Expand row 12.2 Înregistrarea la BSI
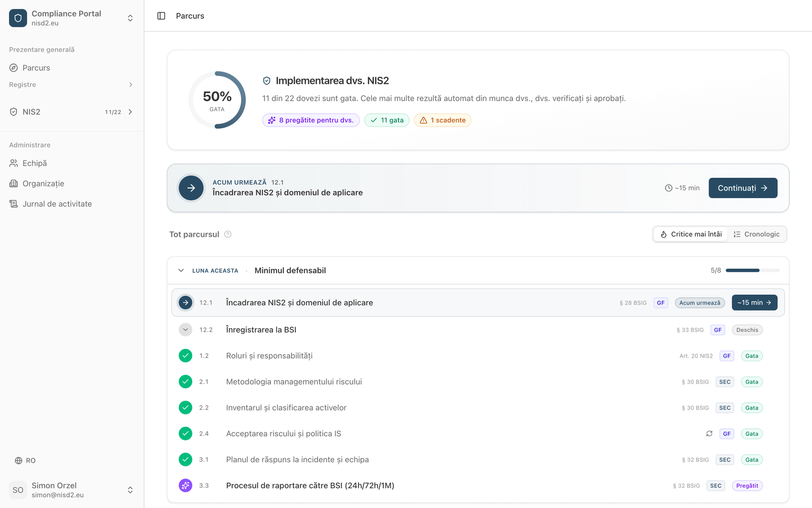Image resolution: width=812 pixels, height=508 pixels. [186, 330]
